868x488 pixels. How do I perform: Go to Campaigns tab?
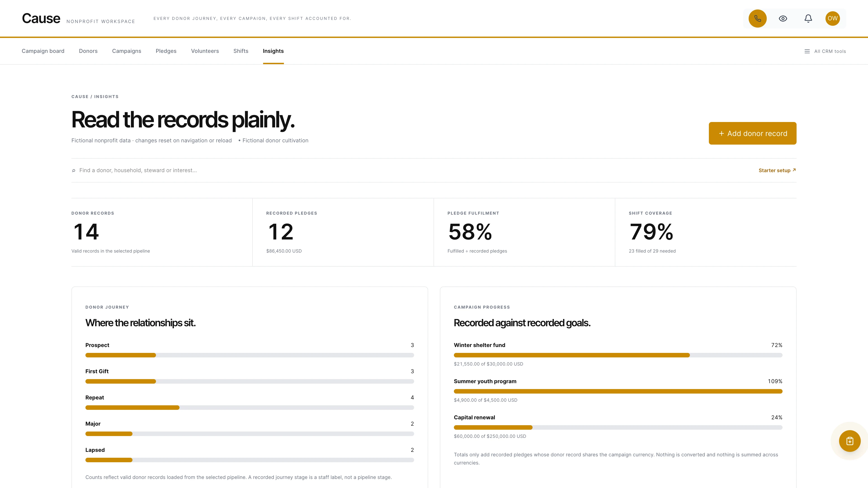[x=127, y=51]
